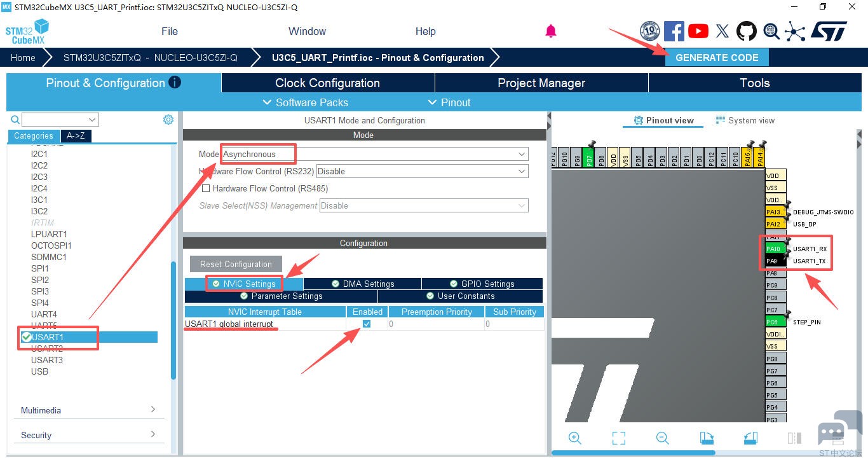
Task: Go to the Home breadcrumb
Action: click(23, 57)
